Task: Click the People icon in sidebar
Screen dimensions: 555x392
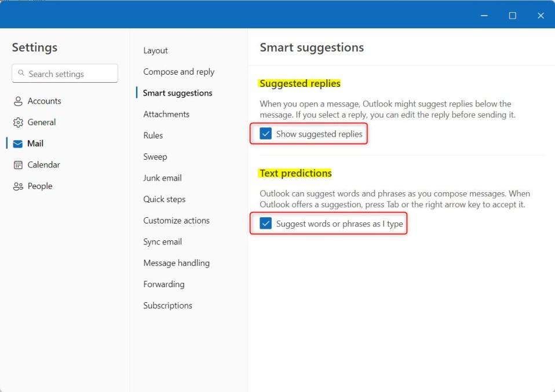Action: click(x=18, y=186)
